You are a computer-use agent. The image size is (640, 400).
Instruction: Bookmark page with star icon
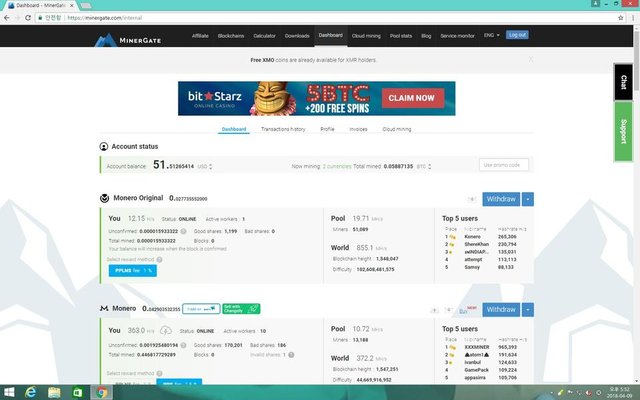(621, 18)
